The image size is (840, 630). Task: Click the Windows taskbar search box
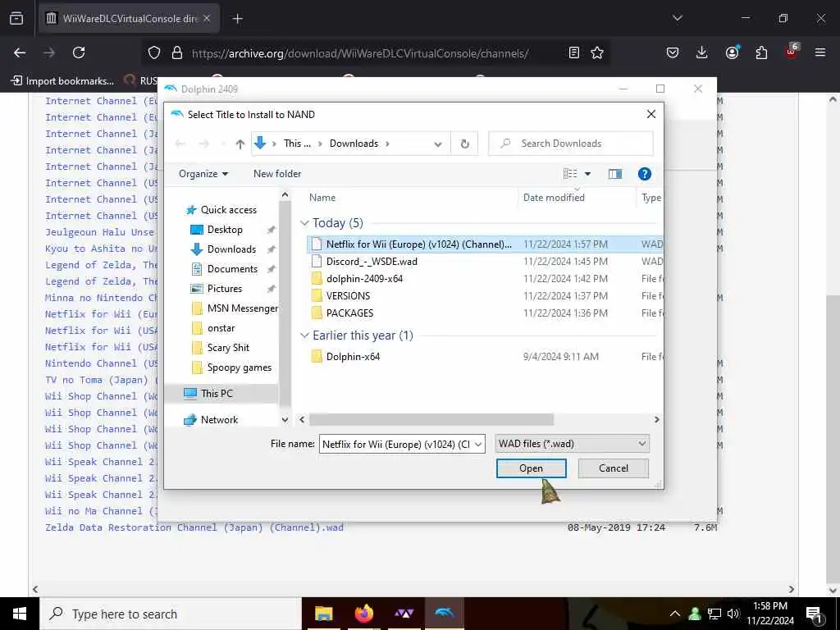(x=171, y=614)
